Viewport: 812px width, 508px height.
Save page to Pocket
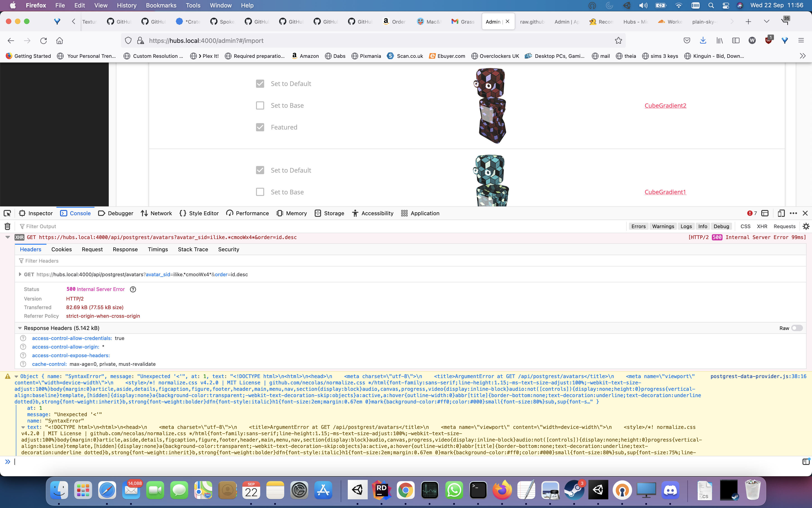point(687,41)
